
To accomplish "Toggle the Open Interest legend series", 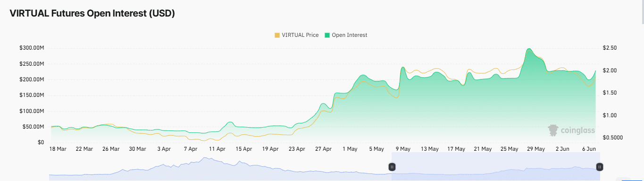I will (346, 35).
